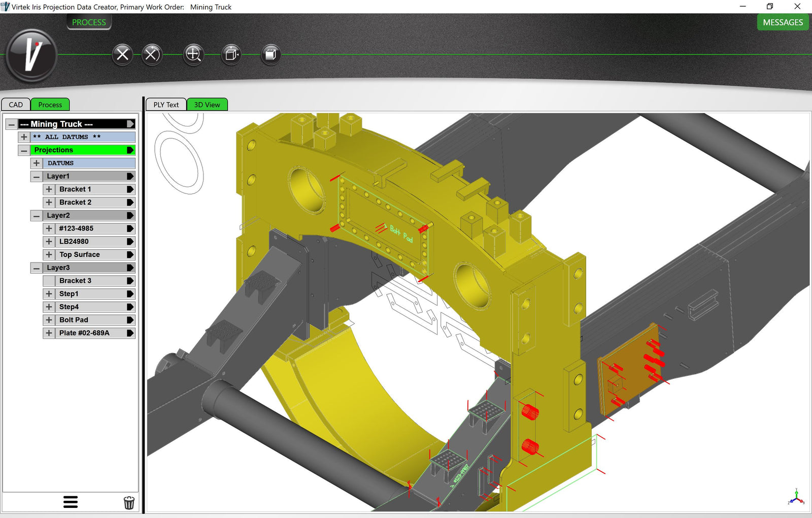The image size is (812, 518).
Task: Click the shaded solid cube toolbar icon
Action: pyautogui.click(x=269, y=54)
